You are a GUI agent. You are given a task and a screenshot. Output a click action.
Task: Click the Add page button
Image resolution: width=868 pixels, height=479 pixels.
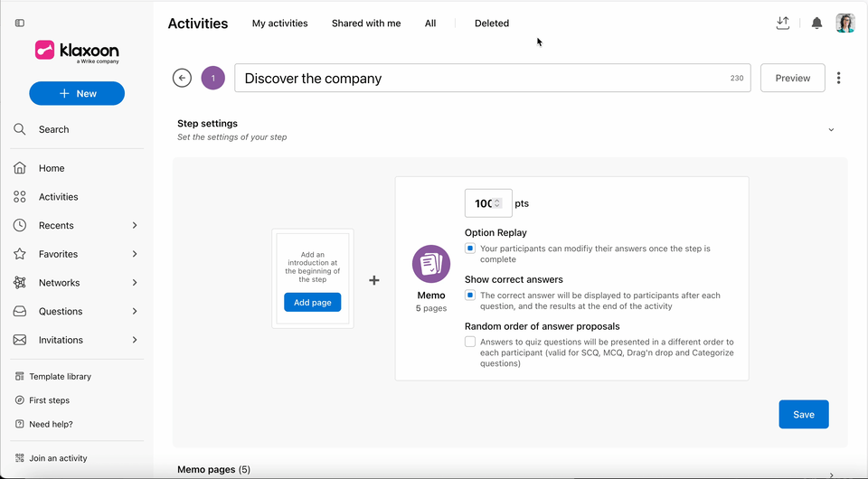coord(313,303)
